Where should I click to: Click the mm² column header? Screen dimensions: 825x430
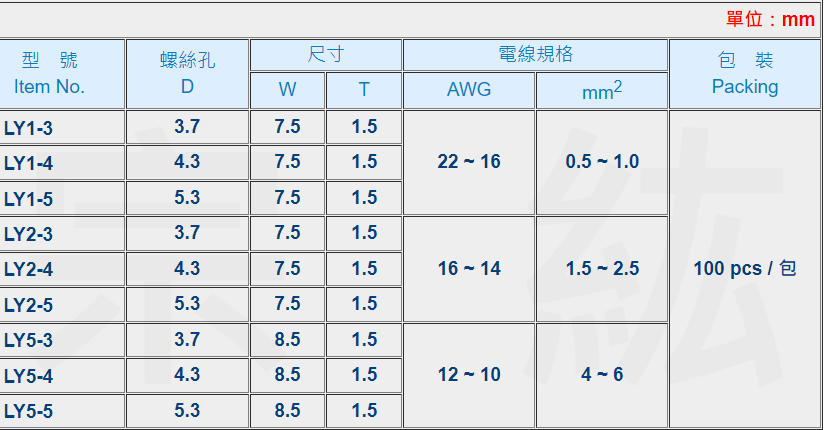pyautogui.click(x=602, y=90)
